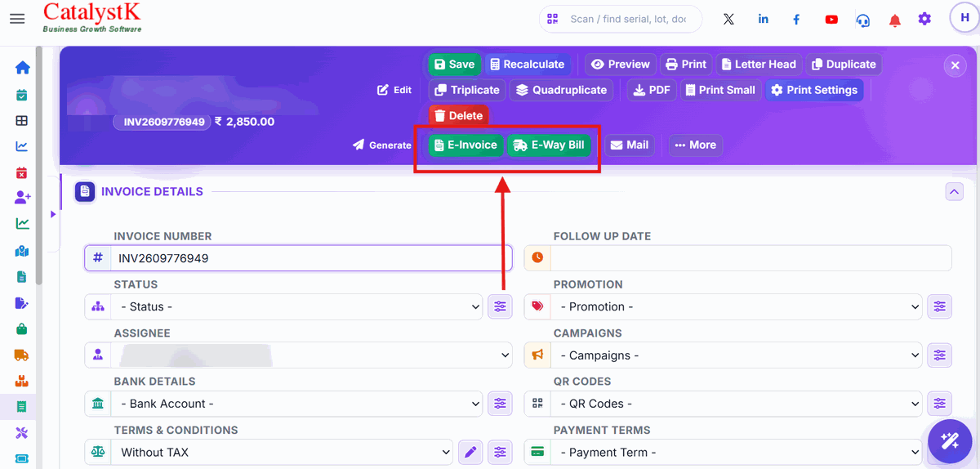
Task: Open the user profile avatar H
Action: coord(964,18)
